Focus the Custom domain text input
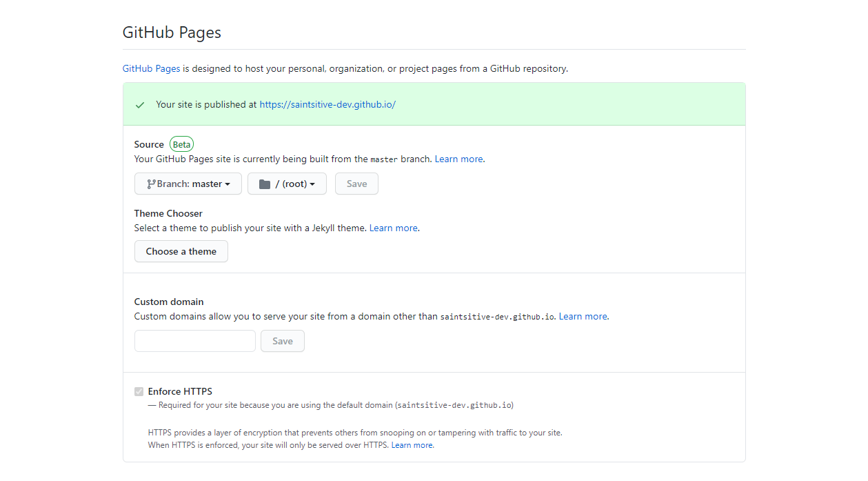Screen dimensions: 868x481 point(194,341)
